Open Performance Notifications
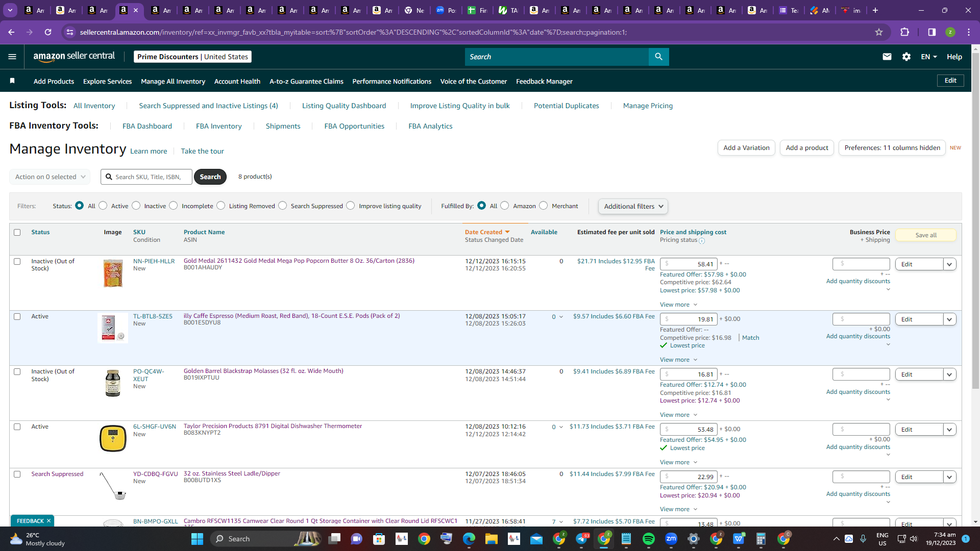 (x=391, y=81)
